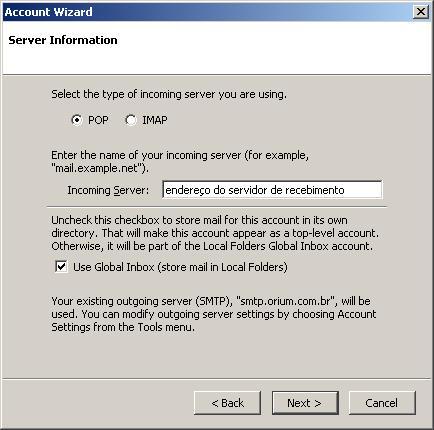
Task: Click the "Settings from the Tools menu" text line
Action: tap(123, 327)
